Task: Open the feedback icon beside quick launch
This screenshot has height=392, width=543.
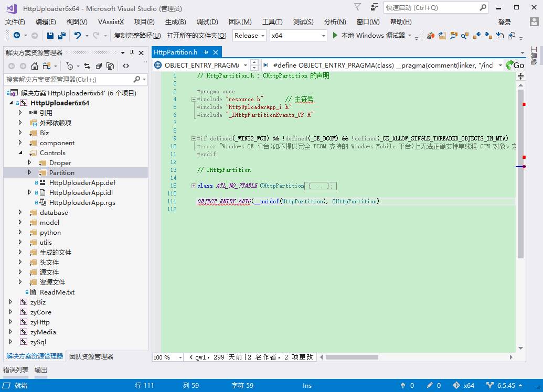Action: pyautogui.click(x=375, y=7)
